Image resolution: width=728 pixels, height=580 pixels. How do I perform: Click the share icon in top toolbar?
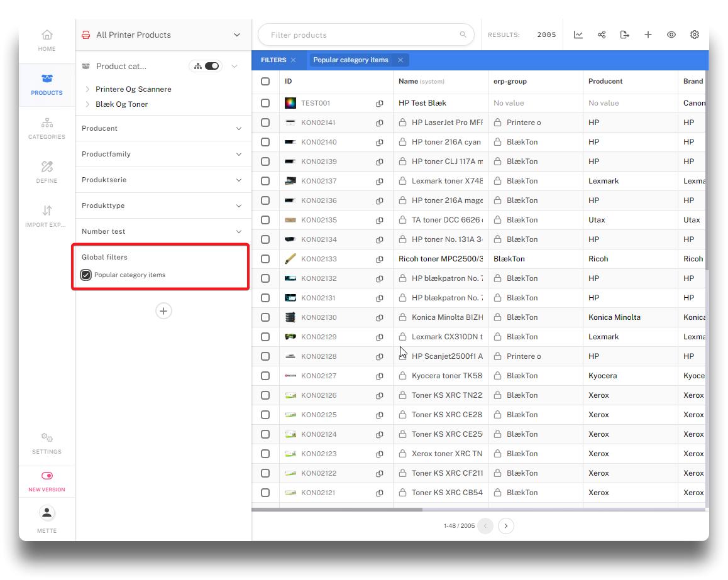(602, 35)
